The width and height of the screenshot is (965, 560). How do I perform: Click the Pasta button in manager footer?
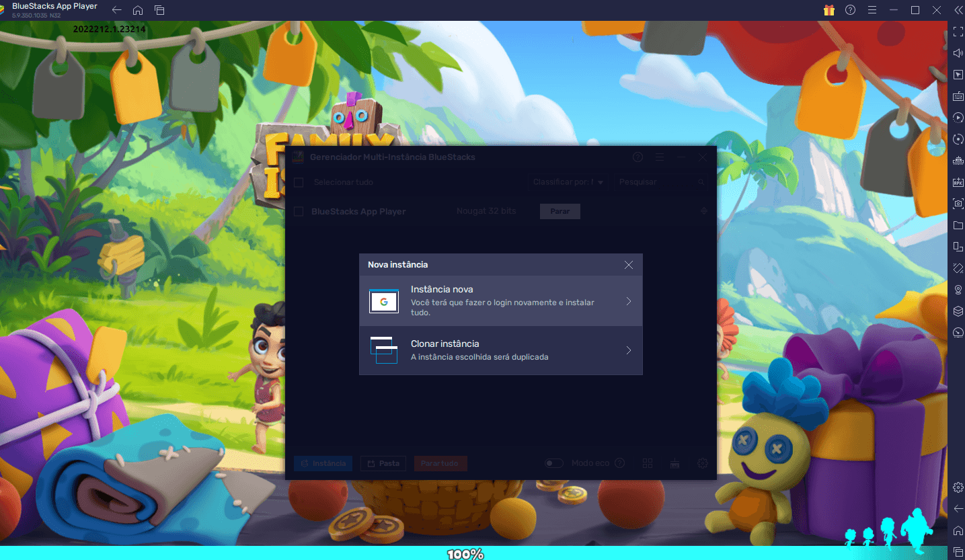(383, 463)
